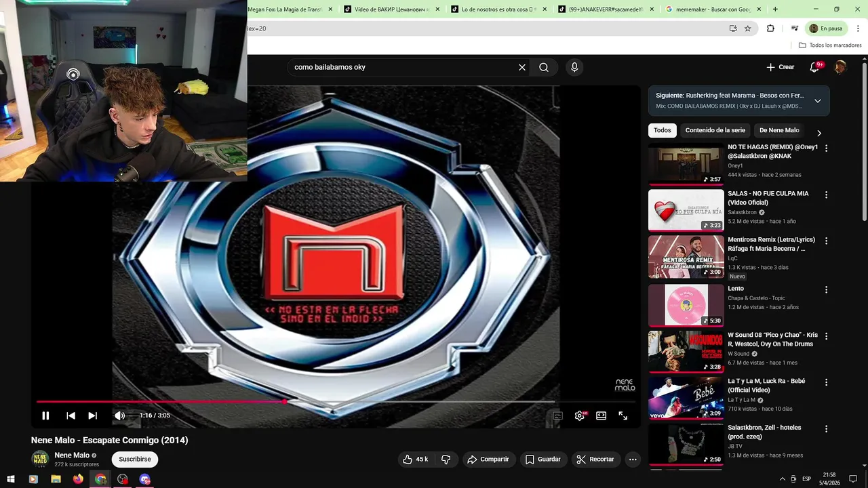868x488 pixels.
Task: Open Chrome extensions puzzle icon
Action: click(770, 28)
